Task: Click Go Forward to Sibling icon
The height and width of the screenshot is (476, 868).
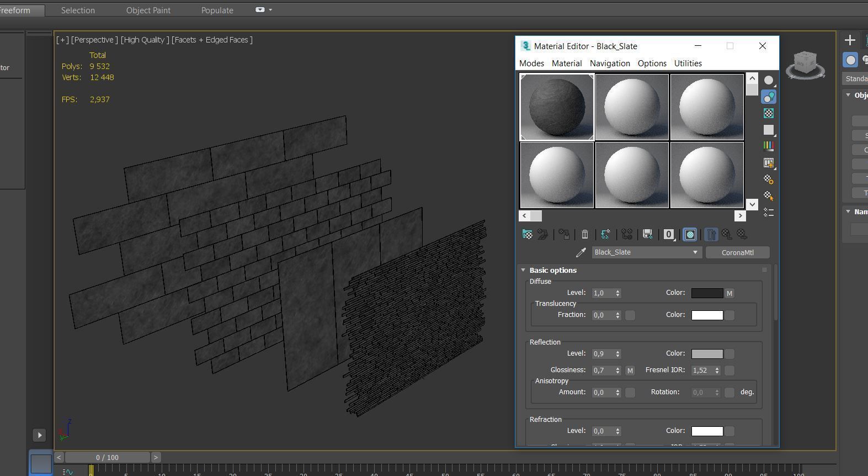Action: point(742,235)
